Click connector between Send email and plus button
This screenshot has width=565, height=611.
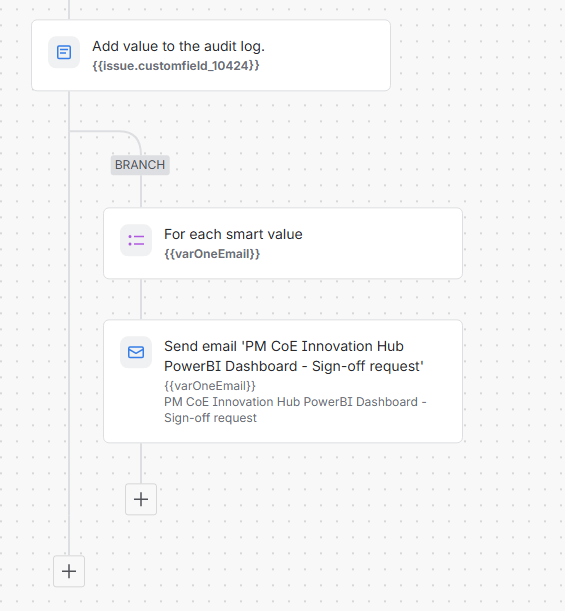[x=141, y=463]
